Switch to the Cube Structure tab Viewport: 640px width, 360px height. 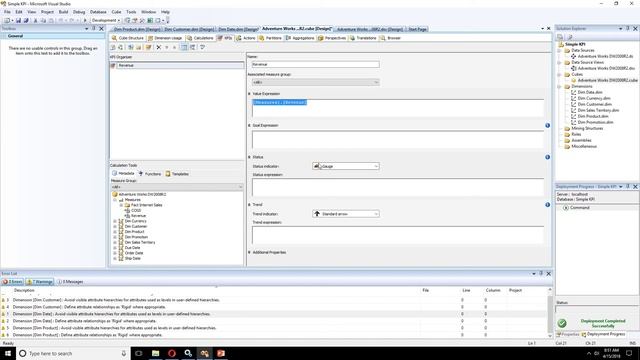point(128,38)
